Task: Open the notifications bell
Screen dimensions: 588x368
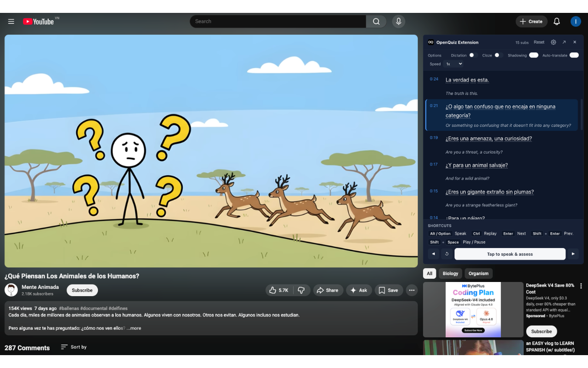Action: coord(556,22)
